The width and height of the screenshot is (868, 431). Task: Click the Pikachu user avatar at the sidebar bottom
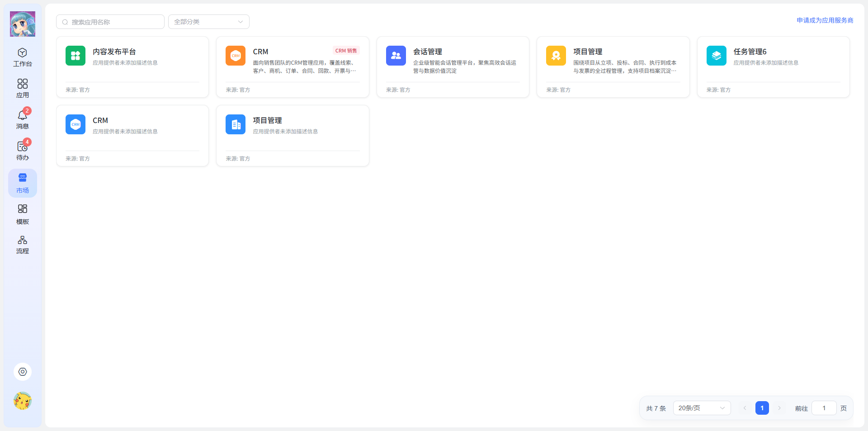23,401
